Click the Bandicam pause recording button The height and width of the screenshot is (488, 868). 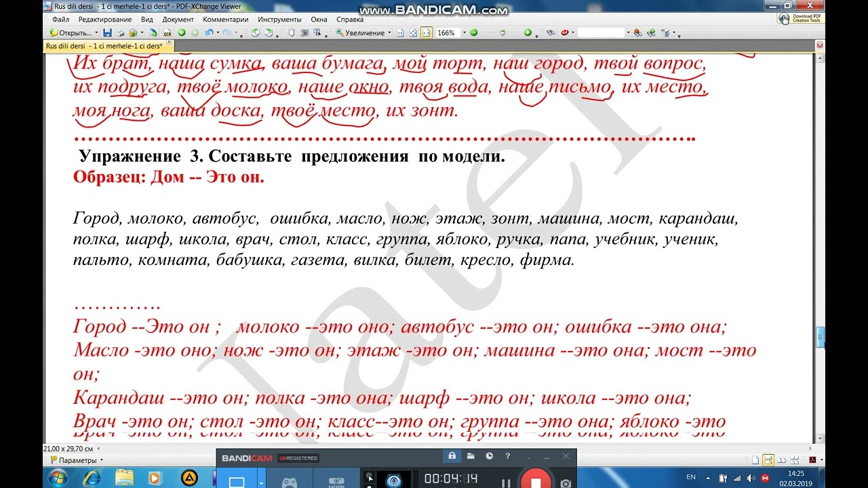[x=506, y=482]
